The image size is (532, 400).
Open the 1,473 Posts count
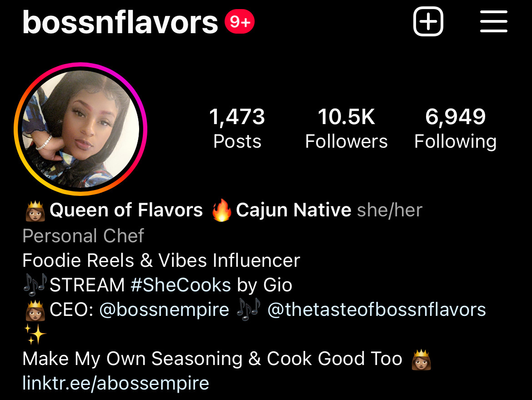pyautogui.click(x=237, y=128)
